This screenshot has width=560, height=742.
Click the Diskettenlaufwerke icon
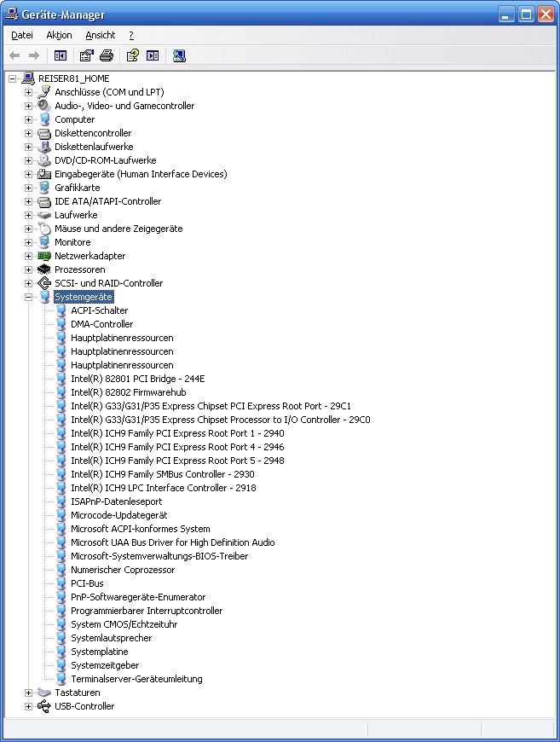[x=44, y=147]
